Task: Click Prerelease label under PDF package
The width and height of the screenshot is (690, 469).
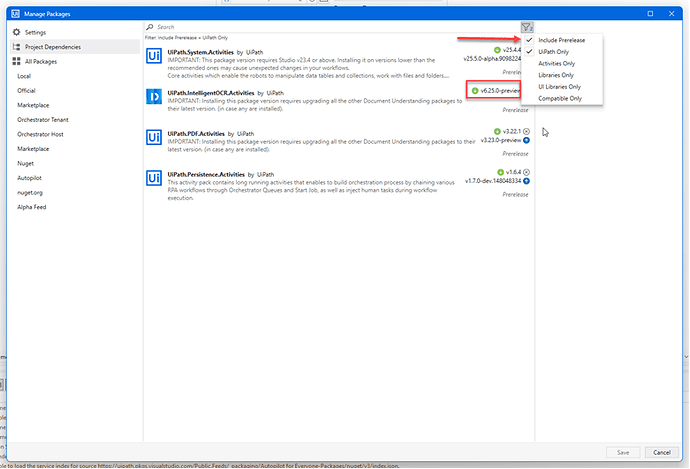Action: coord(515,154)
